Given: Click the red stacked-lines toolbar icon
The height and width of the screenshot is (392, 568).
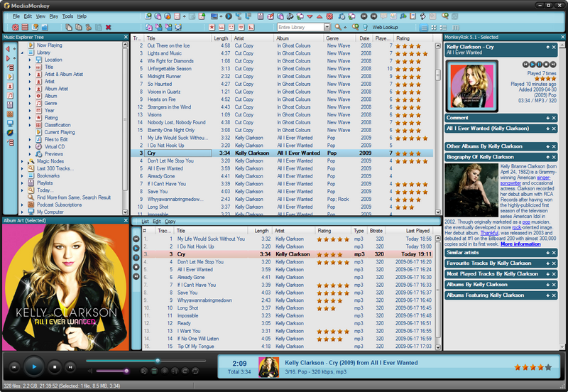Looking at the screenshot, I should [x=25, y=27].
